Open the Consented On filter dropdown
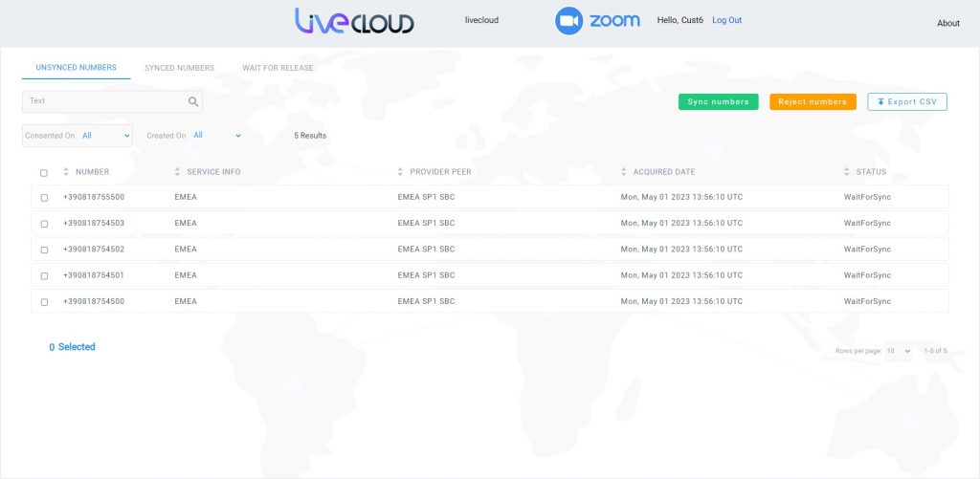Screen dimensions: 980x479 pos(105,136)
